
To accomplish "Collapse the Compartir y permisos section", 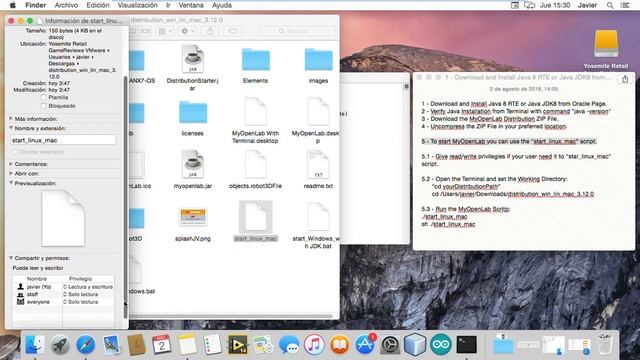I will pyautogui.click(x=11, y=258).
